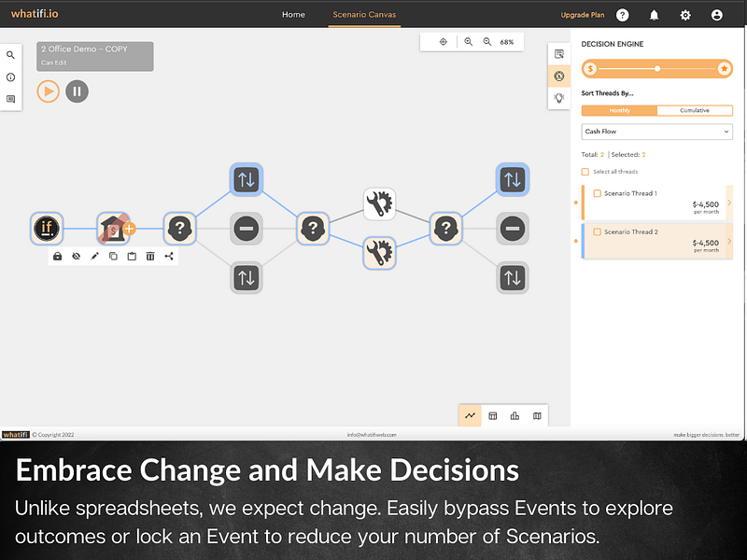Lock the event with padlock icon
747x560 pixels.
pyautogui.click(x=57, y=256)
